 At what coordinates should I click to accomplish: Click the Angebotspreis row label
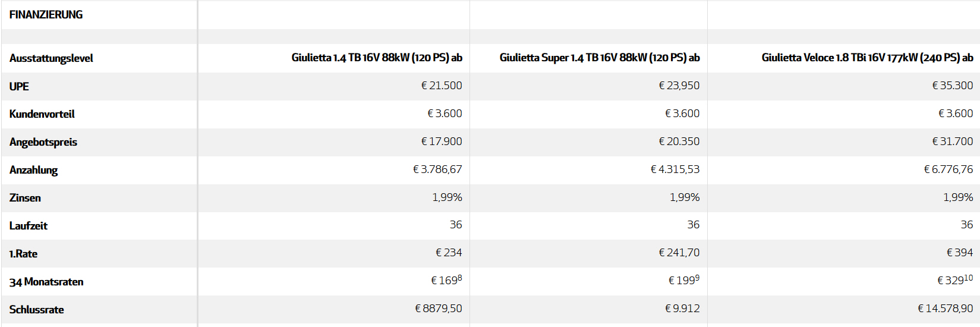pyautogui.click(x=43, y=142)
